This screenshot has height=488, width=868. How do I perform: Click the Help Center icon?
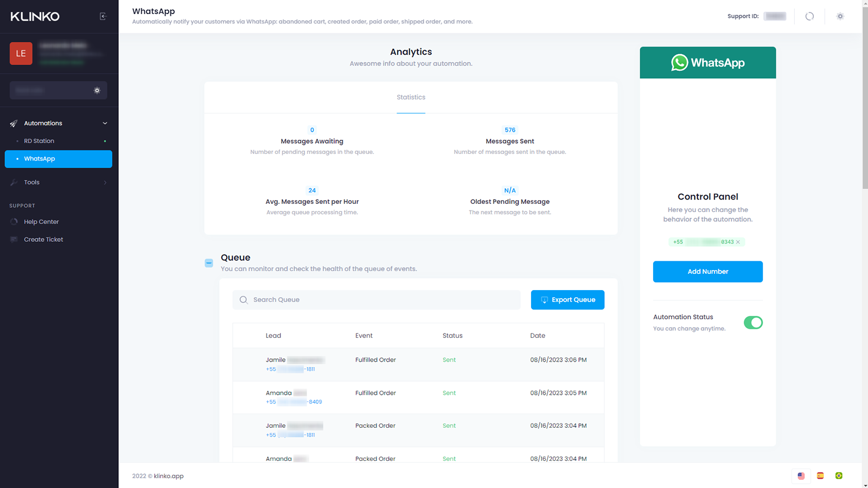14,222
